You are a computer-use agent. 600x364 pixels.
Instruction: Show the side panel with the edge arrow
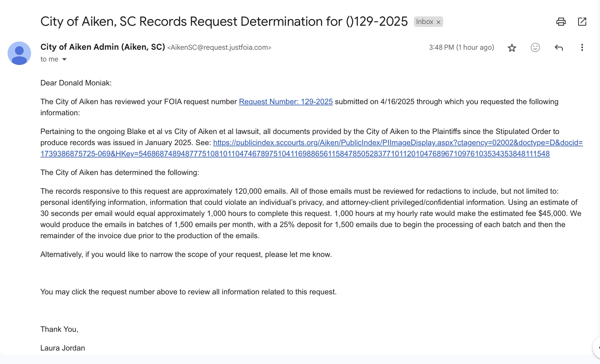pos(598,348)
